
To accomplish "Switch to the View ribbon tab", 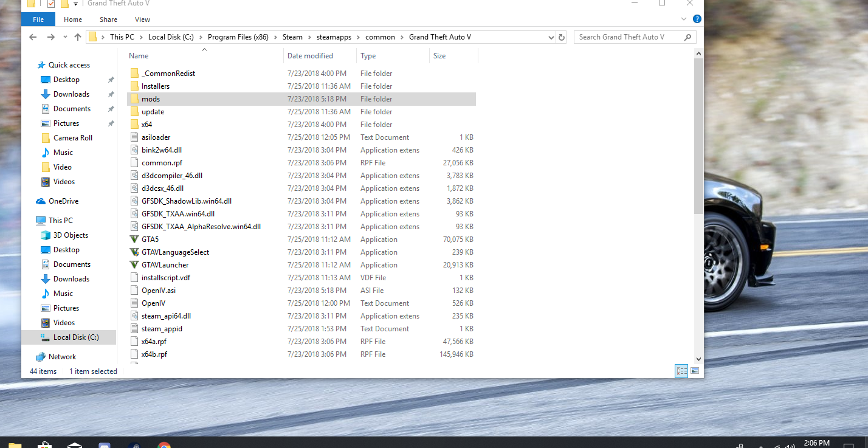I will point(142,19).
